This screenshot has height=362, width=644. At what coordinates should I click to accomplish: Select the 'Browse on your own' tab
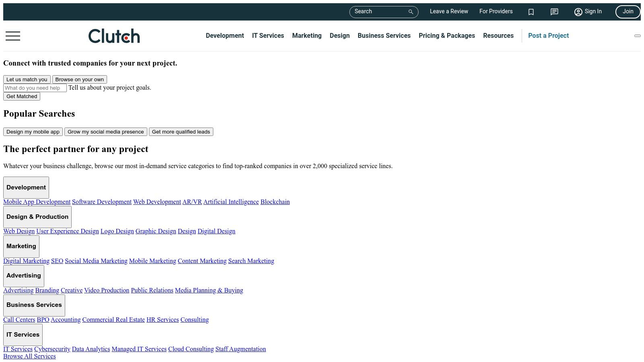[x=80, y=80]
